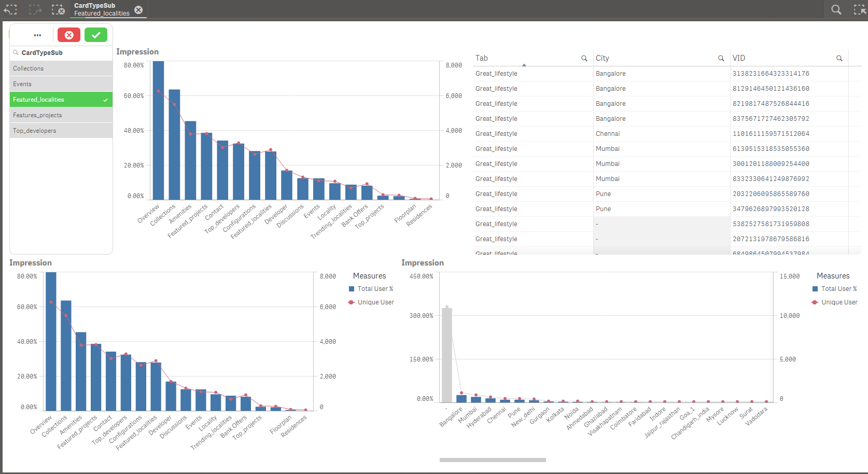This screenshot has width=868, height=474.
Task: Deselect Featured_localities in the CardTypeSub list
Action: pyautogui.click(x=61, y=100)
